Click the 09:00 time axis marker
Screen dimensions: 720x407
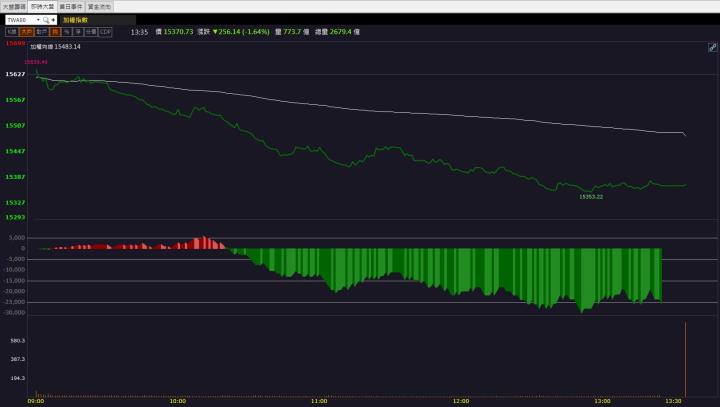tap(36, 401)
